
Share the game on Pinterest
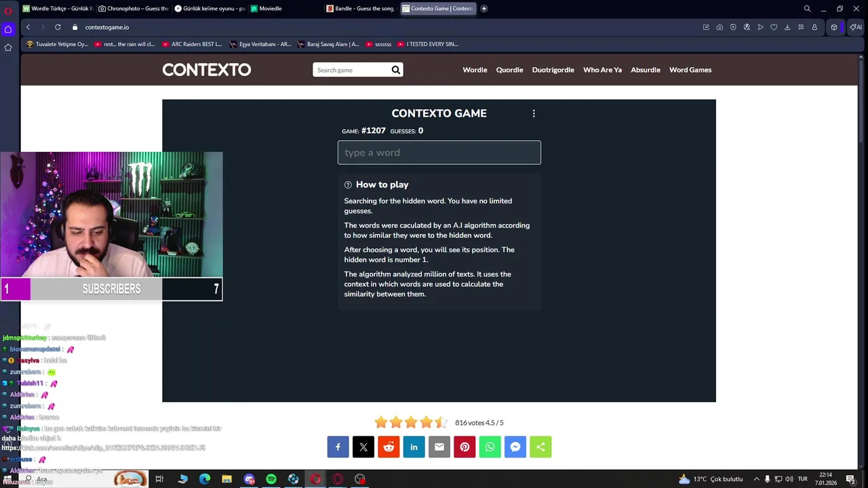465,447
